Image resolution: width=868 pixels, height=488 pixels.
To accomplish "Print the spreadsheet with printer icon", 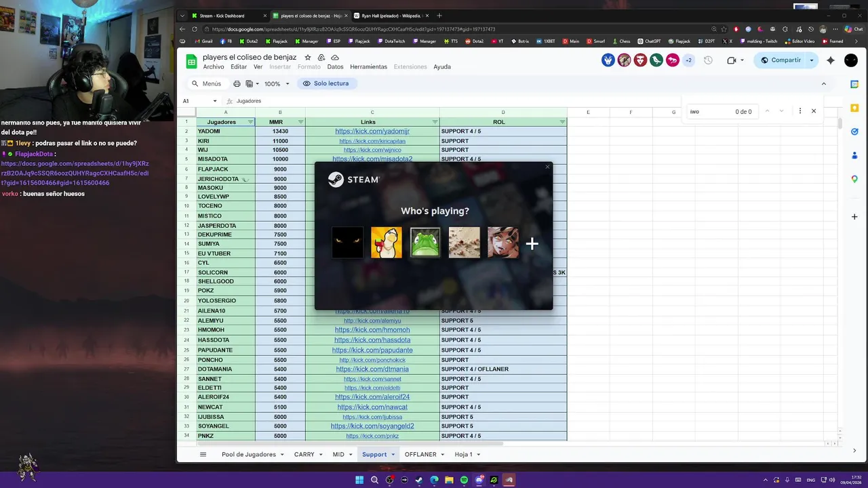I will 237,83.
